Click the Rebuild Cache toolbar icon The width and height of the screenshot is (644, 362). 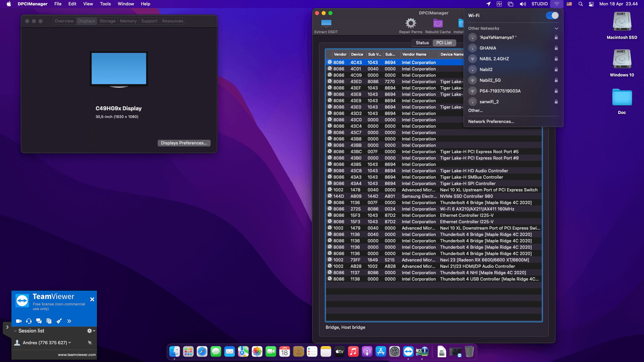(438, 23)
